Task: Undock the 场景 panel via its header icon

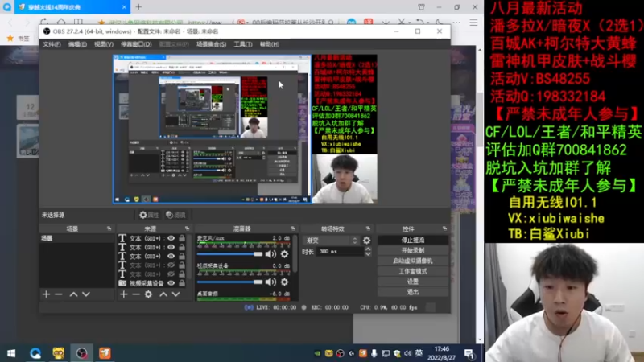Action: [109, 228]
